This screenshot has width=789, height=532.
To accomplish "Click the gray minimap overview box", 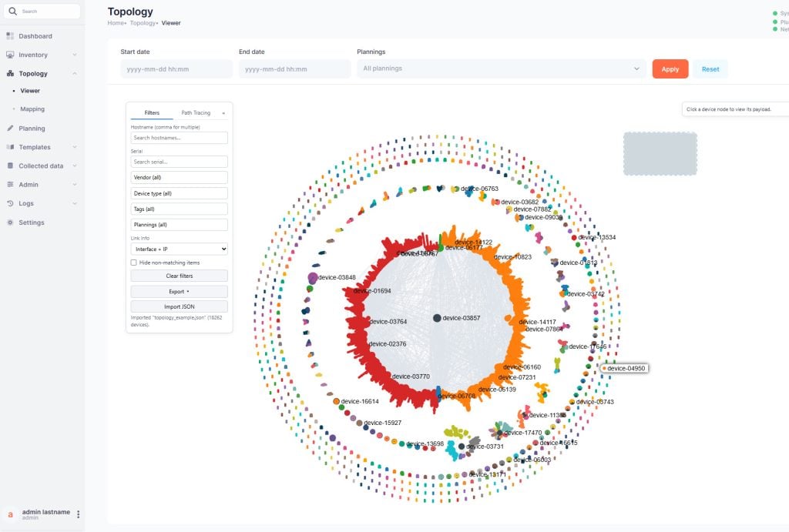I will [660, 154].
